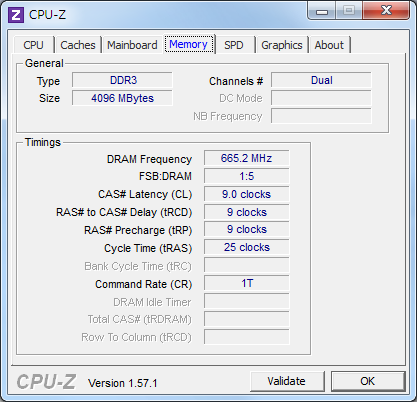Click the empty DC Mode field

pos(321,98)
